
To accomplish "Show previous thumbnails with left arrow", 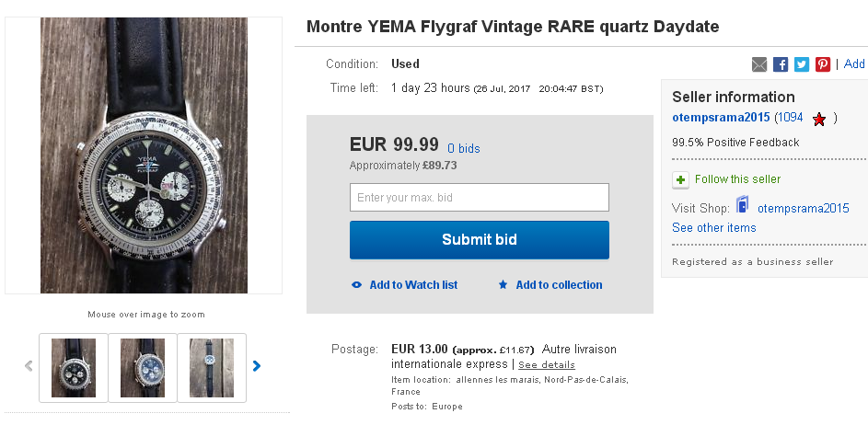I will [x=29, y=366].
